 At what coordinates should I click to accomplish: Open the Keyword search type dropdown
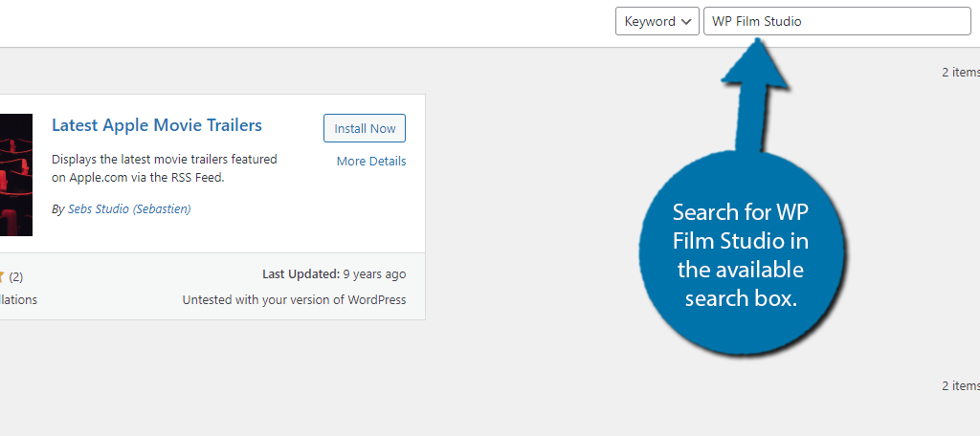coord(657,21)
